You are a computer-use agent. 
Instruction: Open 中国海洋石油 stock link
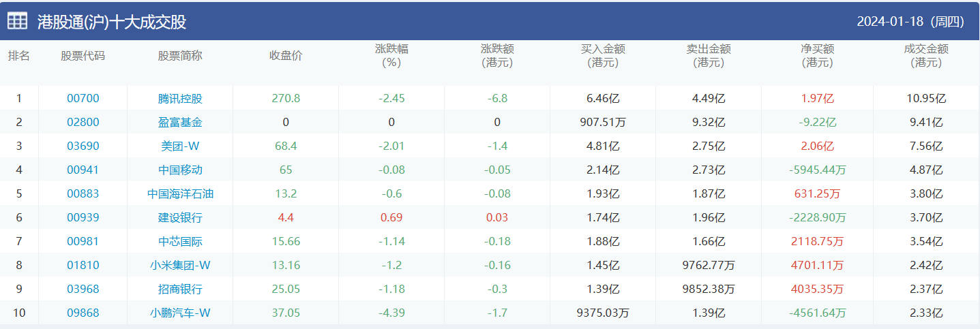point(180,193)
